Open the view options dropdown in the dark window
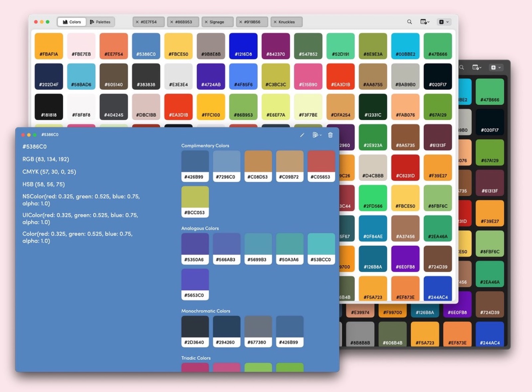Screen dimensions: 532x392 click(477, 67)
